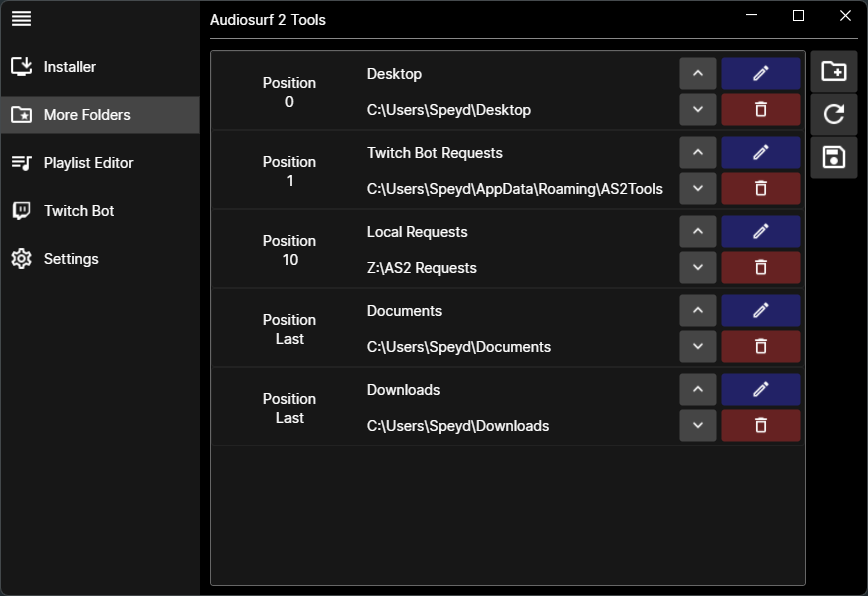The image size is (868, 596).
Task: Click the Settings gear icon
Action: click(x=22, y=259)
